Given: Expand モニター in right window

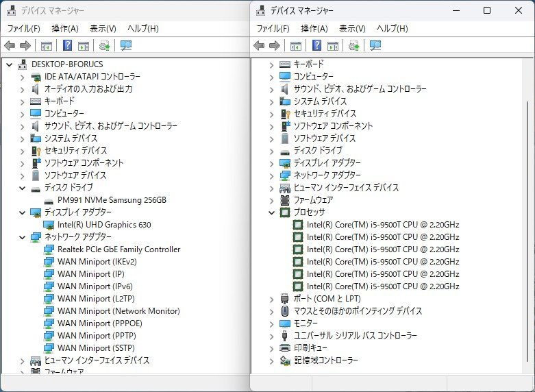Looking at the screenshot, I should tap(271, 323).
